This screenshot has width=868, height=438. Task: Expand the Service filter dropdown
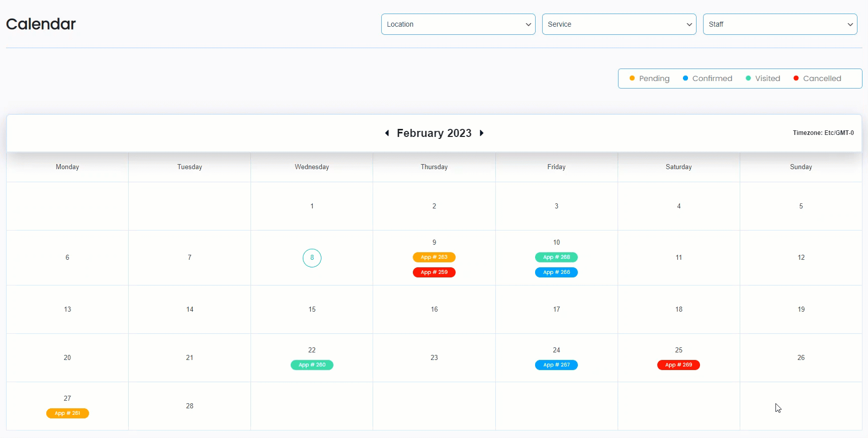[619, 24]
